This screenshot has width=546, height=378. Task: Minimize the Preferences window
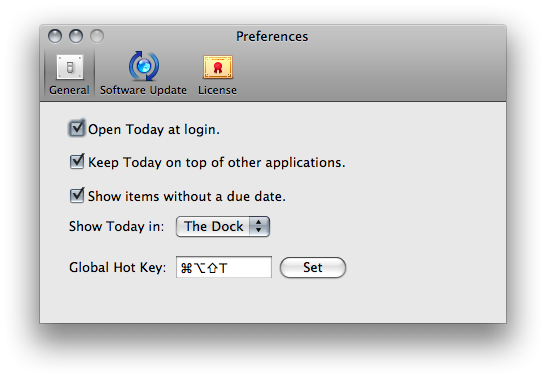coord(76,36)
